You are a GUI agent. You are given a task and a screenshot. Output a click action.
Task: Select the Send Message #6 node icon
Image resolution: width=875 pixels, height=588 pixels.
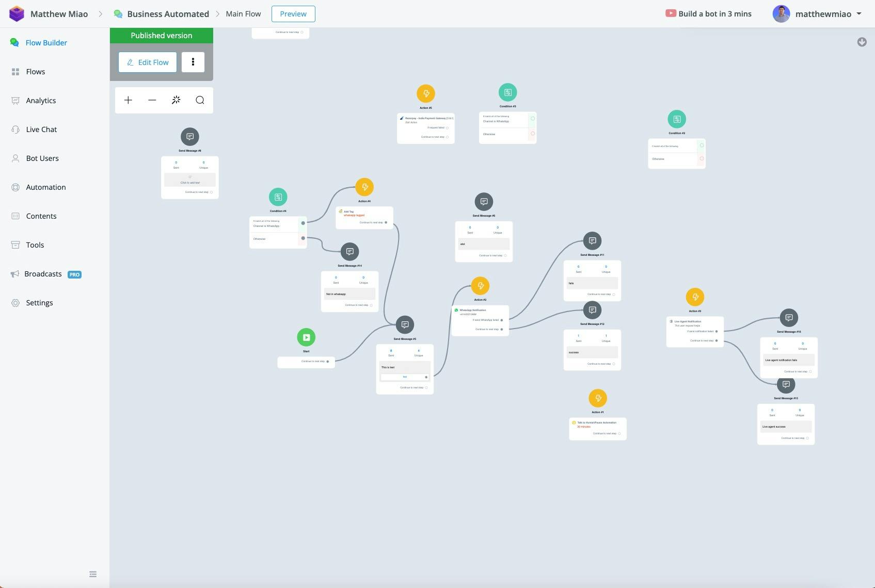484,202
